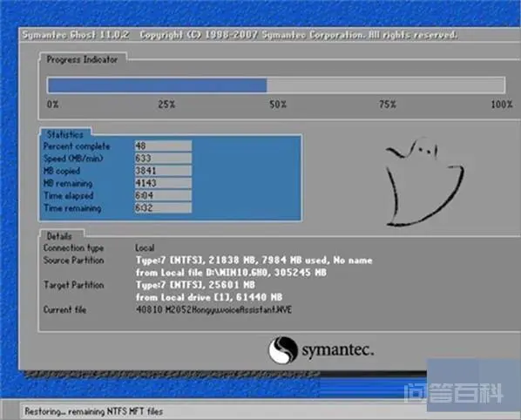This screenshot has height=420, width=521.
Task: Select the MB remaining value 4143
Action: coord(163,183)
